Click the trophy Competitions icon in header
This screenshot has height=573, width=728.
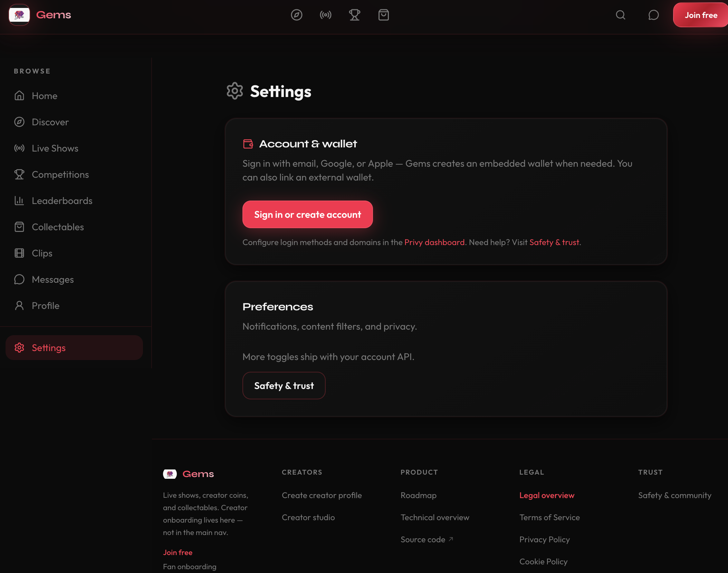354,15
